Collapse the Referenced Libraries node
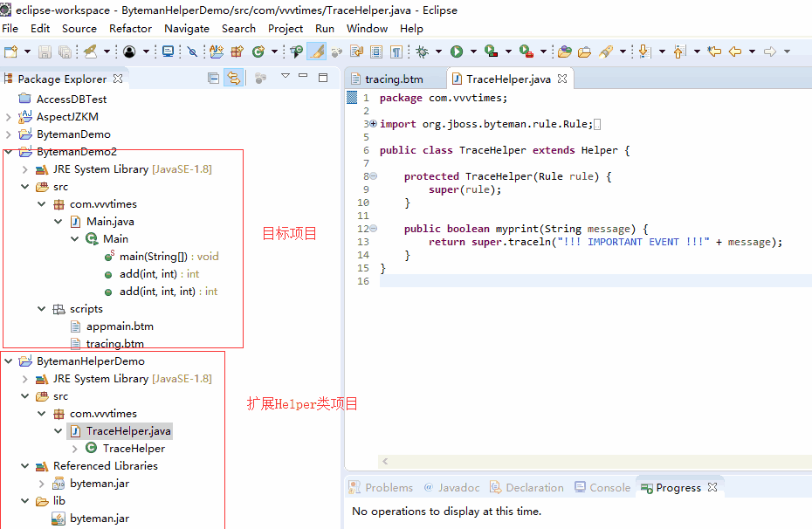 (x=24, y=466)
